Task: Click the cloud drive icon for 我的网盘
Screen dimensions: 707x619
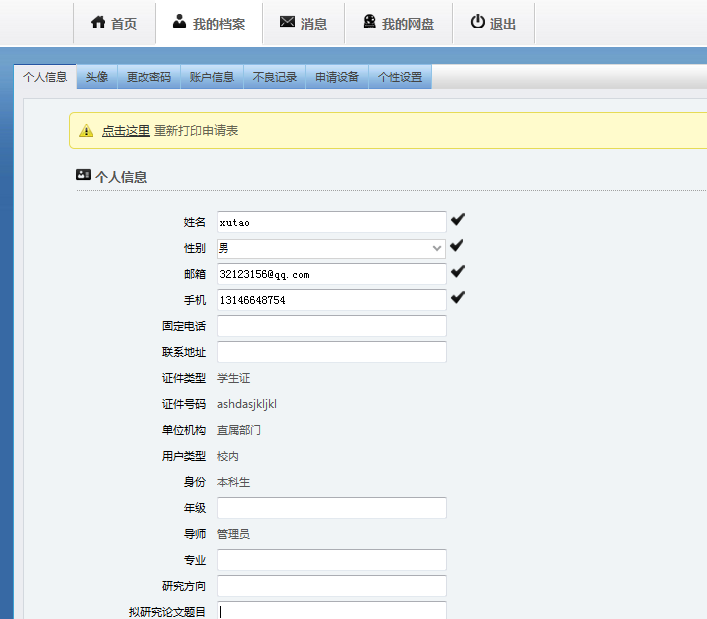Action: click(x=369, y=22)
